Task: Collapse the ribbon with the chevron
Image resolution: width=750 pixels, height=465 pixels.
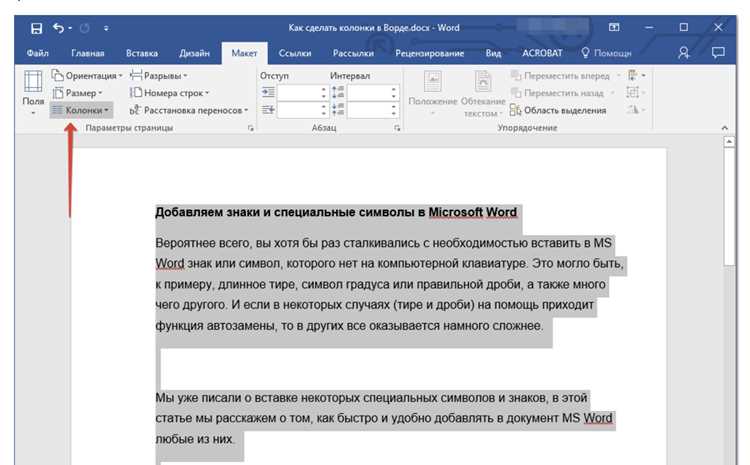Action: tap(725, 128)
